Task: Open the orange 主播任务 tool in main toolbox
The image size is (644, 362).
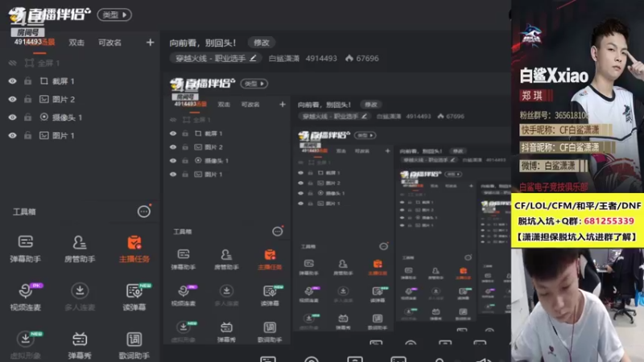Action: tap(134, 249)
